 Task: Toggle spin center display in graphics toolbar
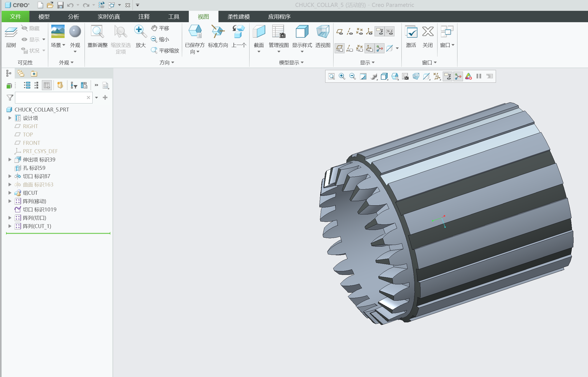click(x=458, y=76)
